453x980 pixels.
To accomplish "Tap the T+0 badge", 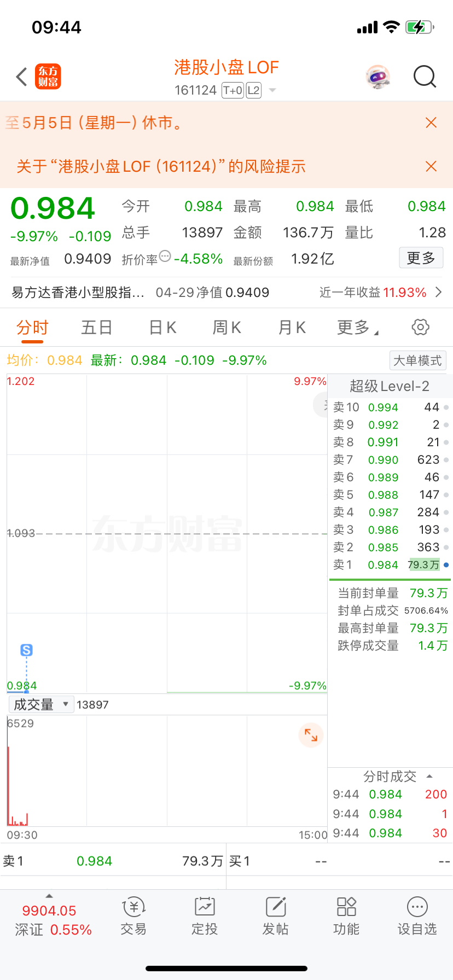I will [x=233, y=90].
